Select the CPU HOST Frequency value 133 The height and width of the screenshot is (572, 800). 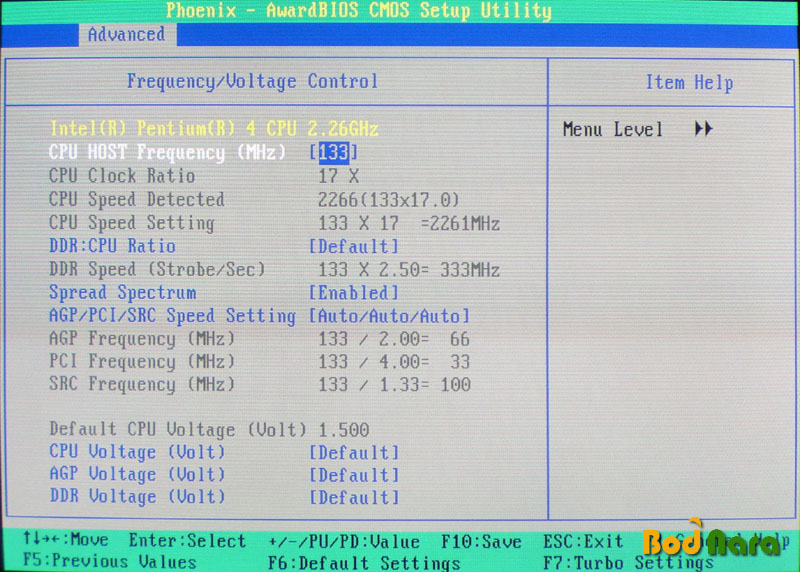point(334,153)
